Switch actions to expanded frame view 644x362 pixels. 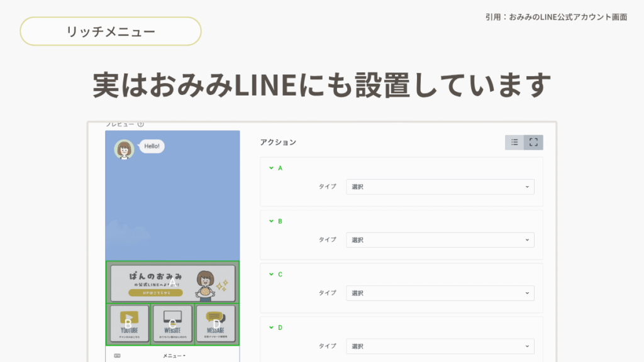pyautogui.click(x=533, y=143)
